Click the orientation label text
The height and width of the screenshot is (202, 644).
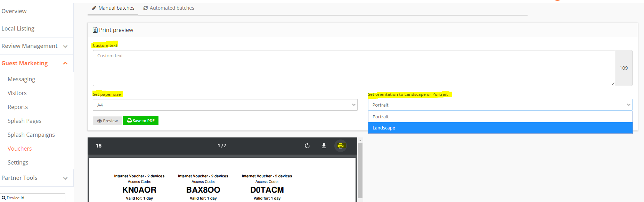coord(408,94)
